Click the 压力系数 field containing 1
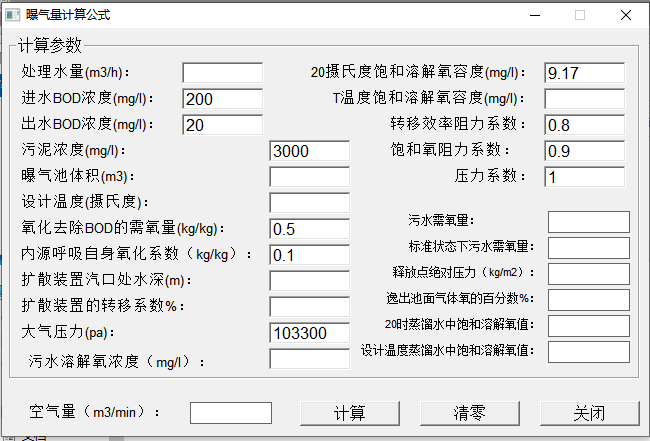This screenshot has height=441, width=650. [x=584, y=177]
